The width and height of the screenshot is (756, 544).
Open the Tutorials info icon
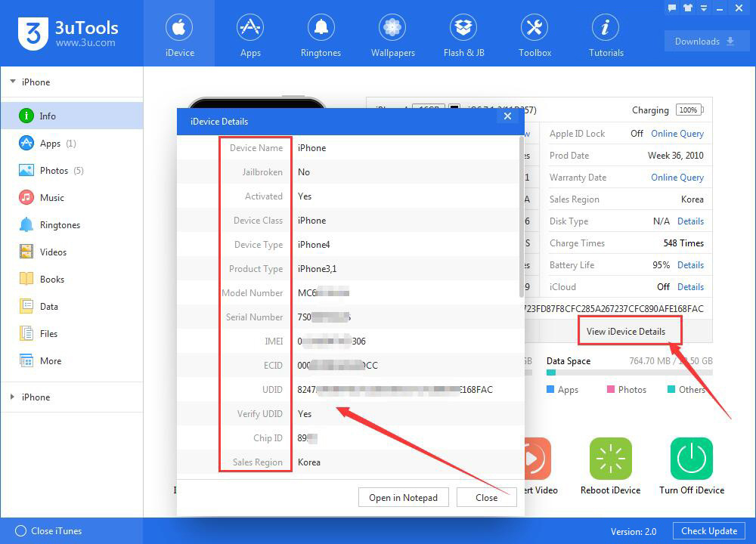point(606,27)
